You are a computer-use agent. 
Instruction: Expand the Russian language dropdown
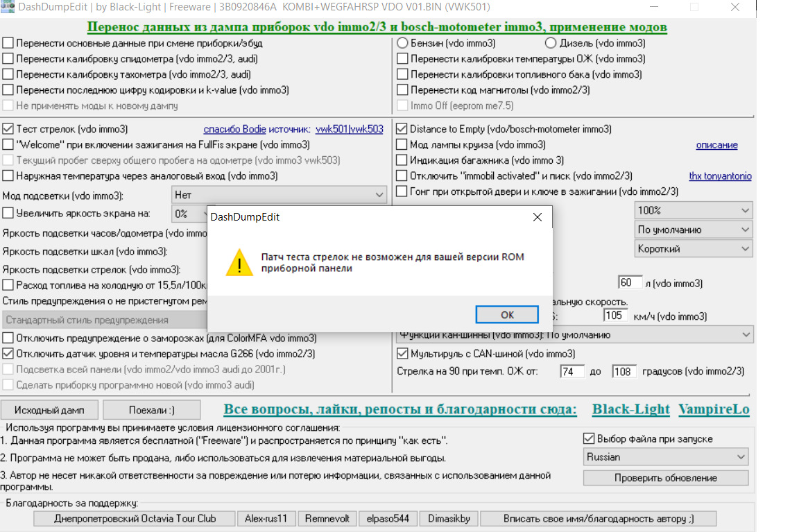[x=665, y=457]
